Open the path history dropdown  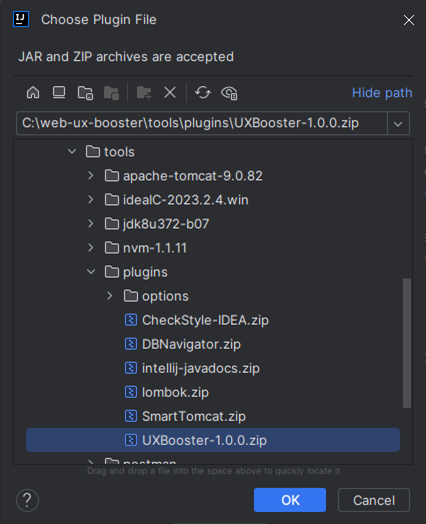pos(398,123)
